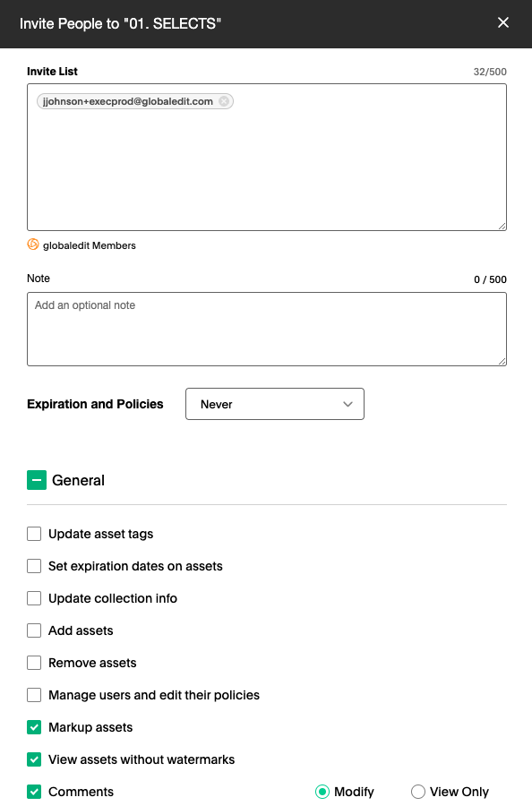The width and height of the screenshot is (532, 806).
Task: Click the globaledit Members logo icon
Action: coord(33,244)
